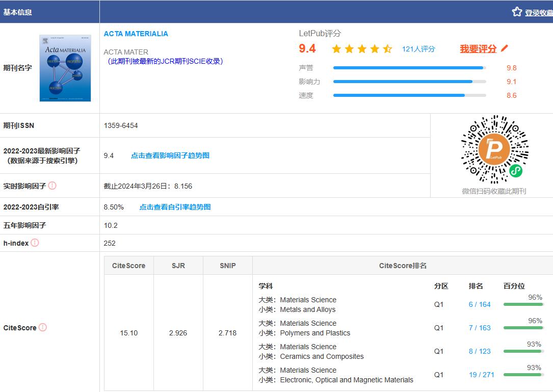This screenshot has height=392, width=553.
Task: View the 121人评分 ratings link
Action: (418, 49)
